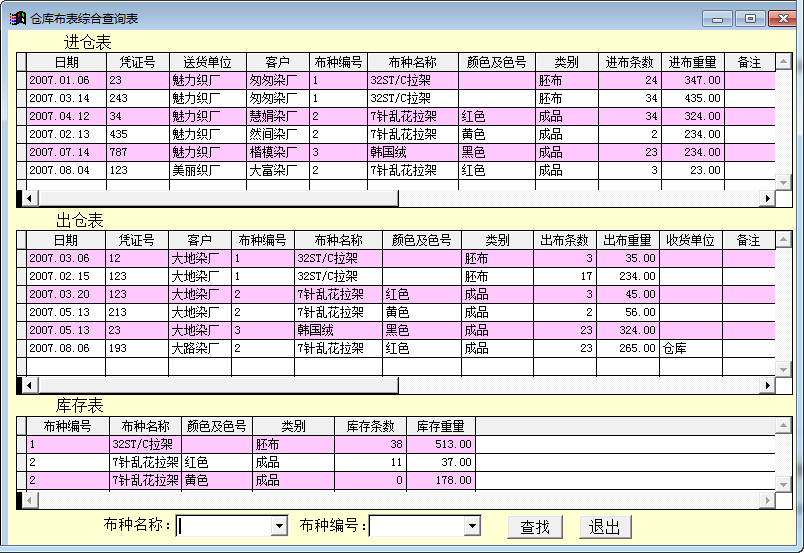Focus the 布种名称 input field
The width and height of the screenshot is (804, 553).
point(224,526)
